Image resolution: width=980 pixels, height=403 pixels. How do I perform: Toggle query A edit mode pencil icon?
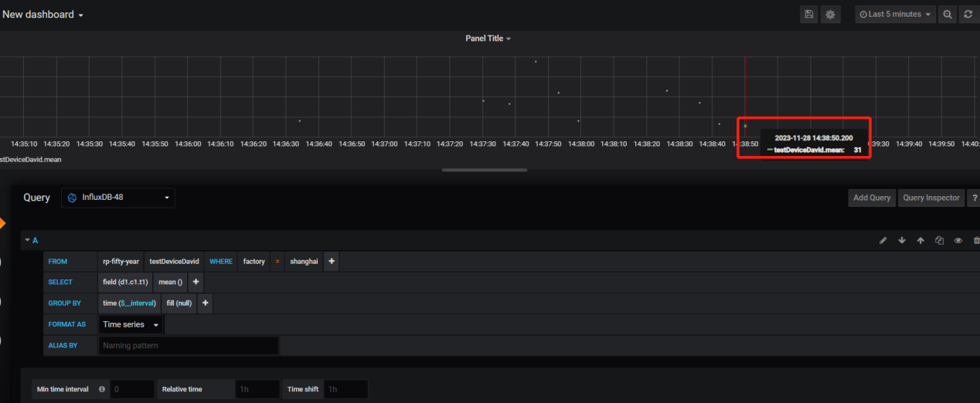click(883, 241)
